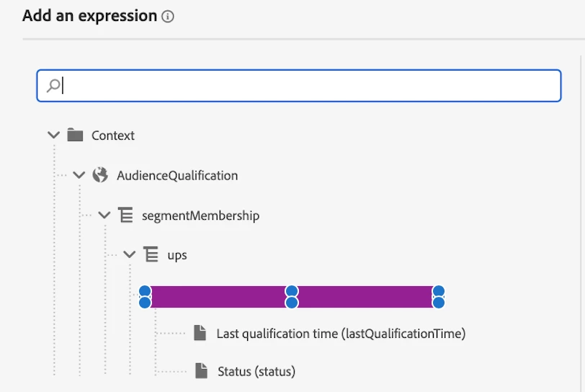
Task: Click the segmentMembership list icon
Action: point(125,215)
